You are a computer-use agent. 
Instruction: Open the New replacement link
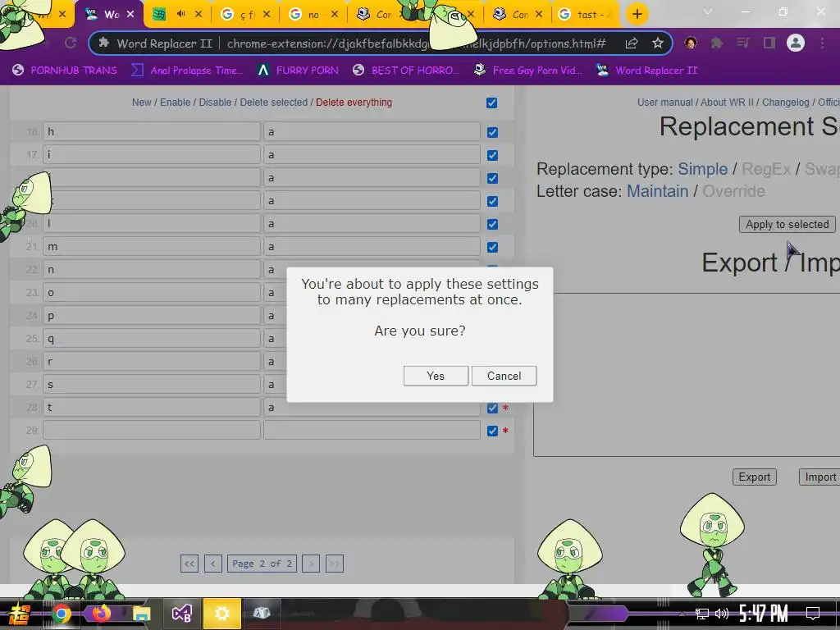pyautogui.click(x=141, y=103)
